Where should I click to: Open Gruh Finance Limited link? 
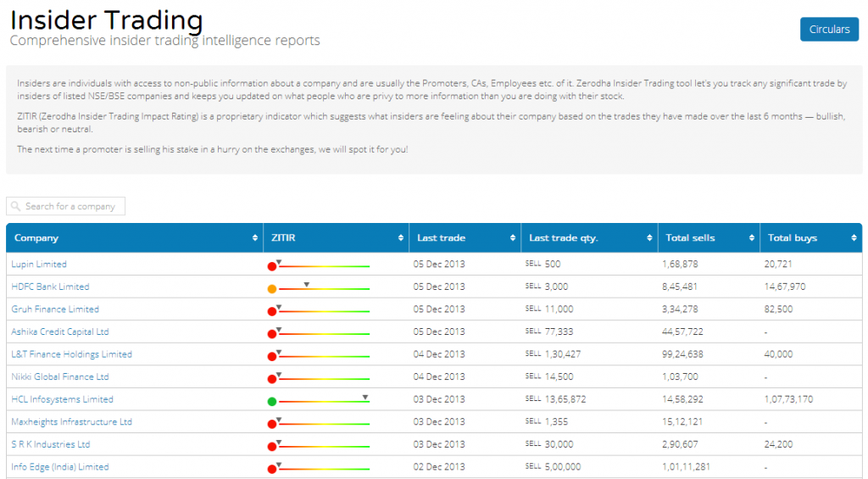pyautogui.click(x=55, y=309)
